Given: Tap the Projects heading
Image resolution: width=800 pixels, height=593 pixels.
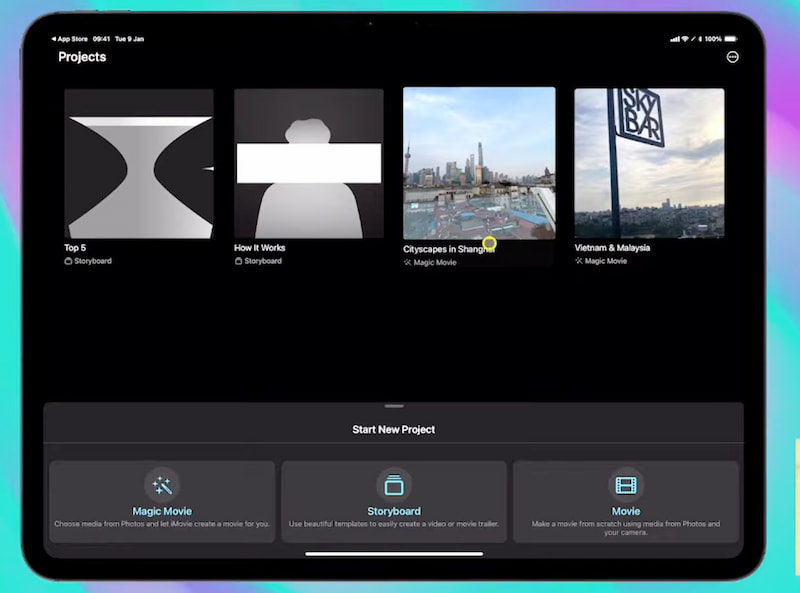Looking at the screenshot, I should (x=82, y=57).
